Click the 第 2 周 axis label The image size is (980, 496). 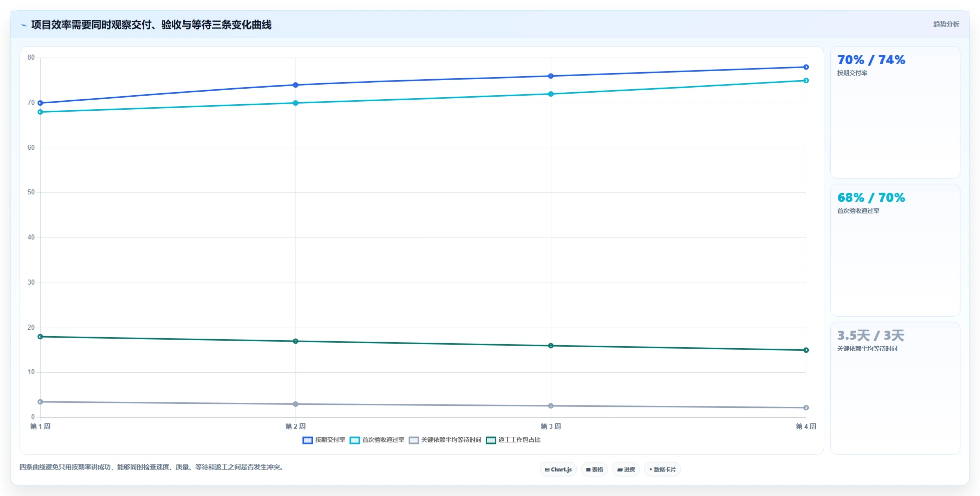pyautogui.click(x=295, y=426)
